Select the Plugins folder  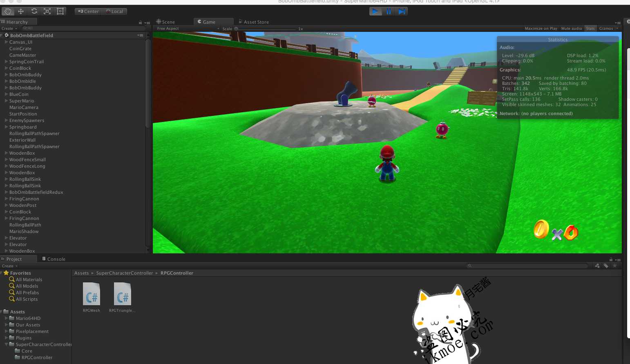tap(20, 338)
